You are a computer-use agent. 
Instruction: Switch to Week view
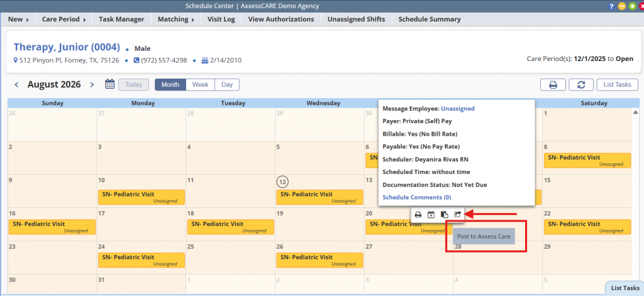click(201, 85)
